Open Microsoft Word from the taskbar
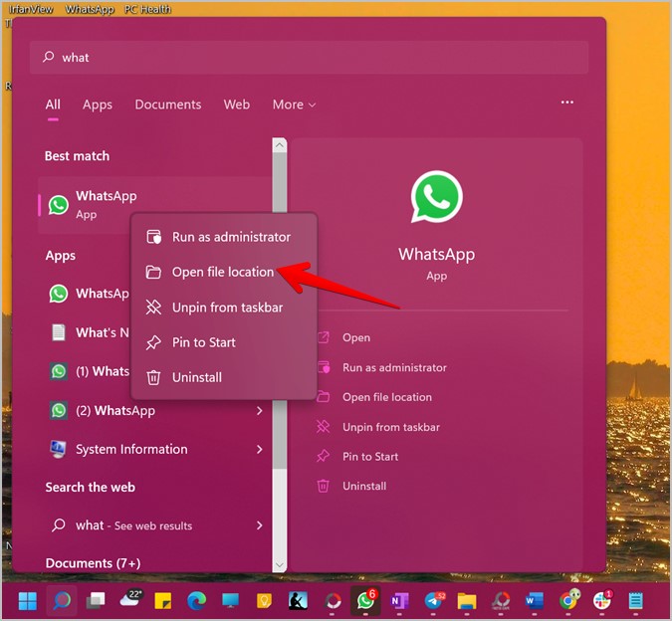This screenshot has height=621, width=672. [535, 601]
